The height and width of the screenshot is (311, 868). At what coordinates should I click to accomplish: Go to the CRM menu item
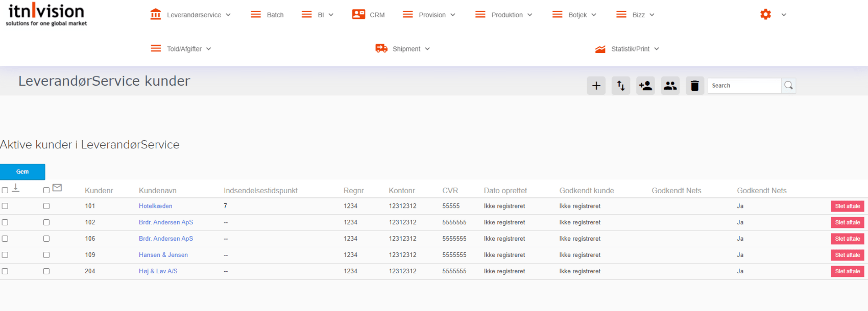coord(377,15)
